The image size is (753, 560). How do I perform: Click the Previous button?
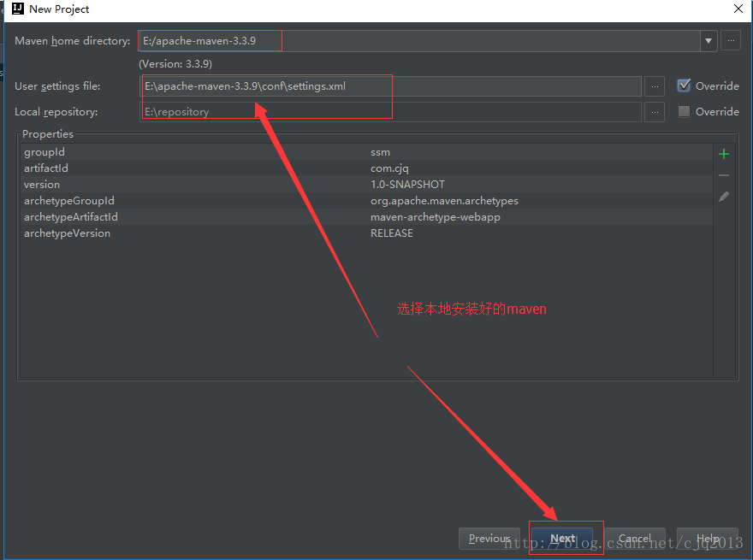point(489,539)
